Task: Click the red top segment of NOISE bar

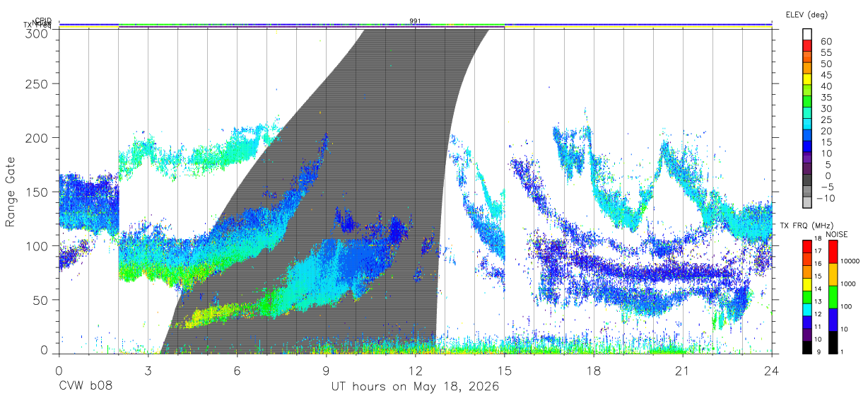Action: (832, 251)
